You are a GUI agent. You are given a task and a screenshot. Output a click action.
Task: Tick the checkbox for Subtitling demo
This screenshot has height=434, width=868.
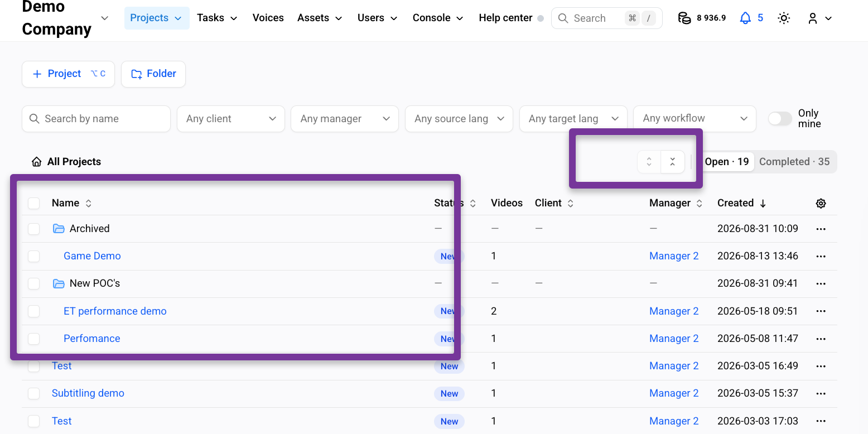point(34,393)
